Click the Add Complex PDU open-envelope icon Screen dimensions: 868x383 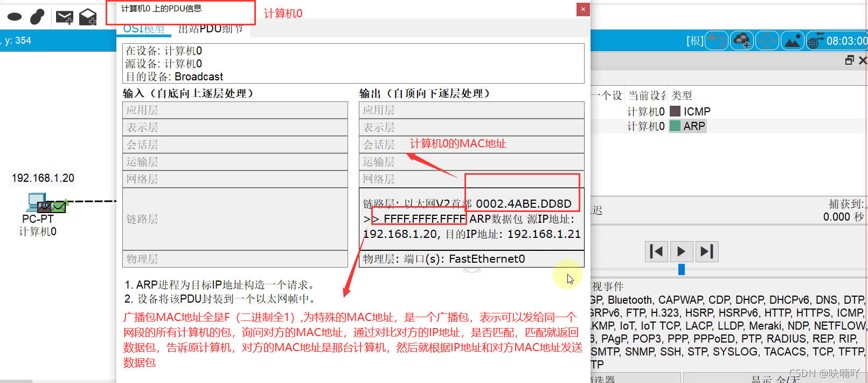click(88, 17)
